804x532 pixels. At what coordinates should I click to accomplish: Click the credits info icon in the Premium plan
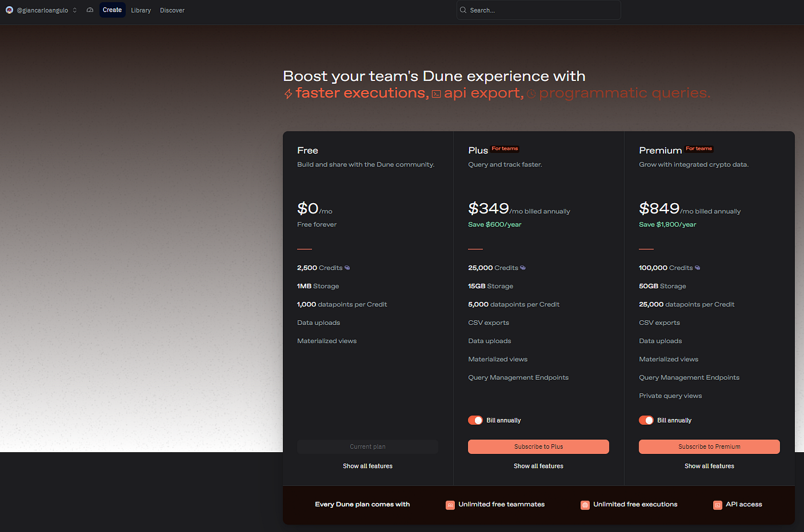coord(697,268)
